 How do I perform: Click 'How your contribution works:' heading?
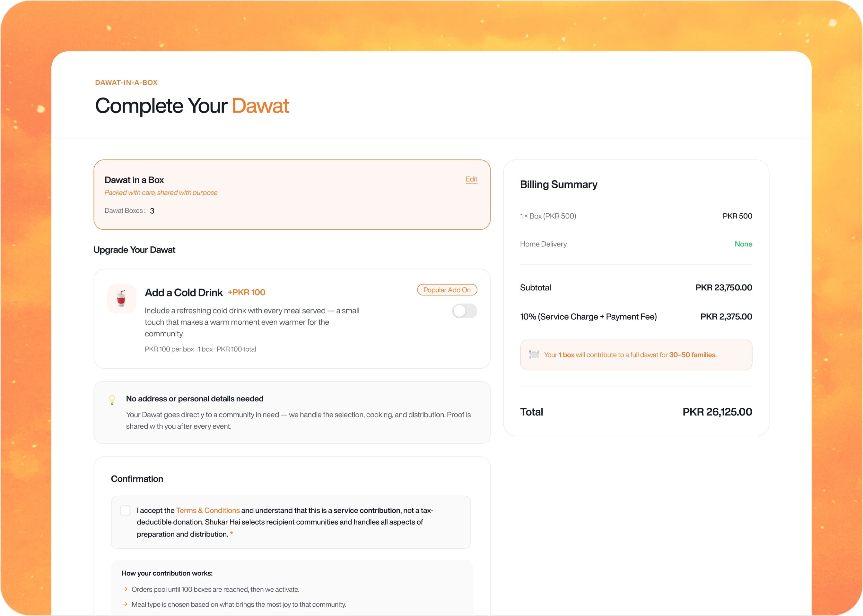tap(167, 573)
